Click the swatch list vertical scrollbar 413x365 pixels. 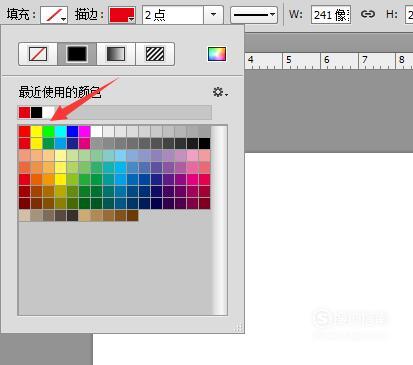tap(219, 220)
